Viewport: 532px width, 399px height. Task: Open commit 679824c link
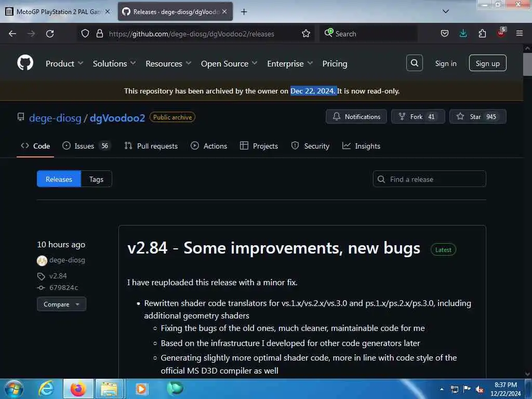click(63, 288)
